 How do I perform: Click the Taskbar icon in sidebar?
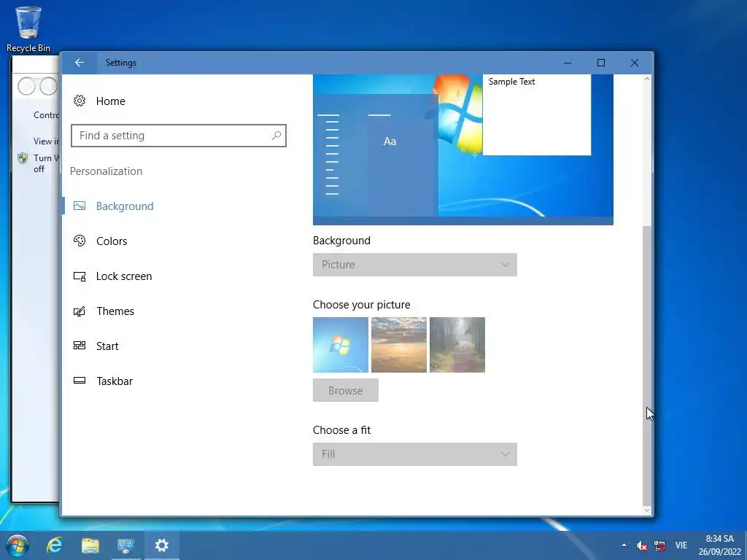coord(80,381)
